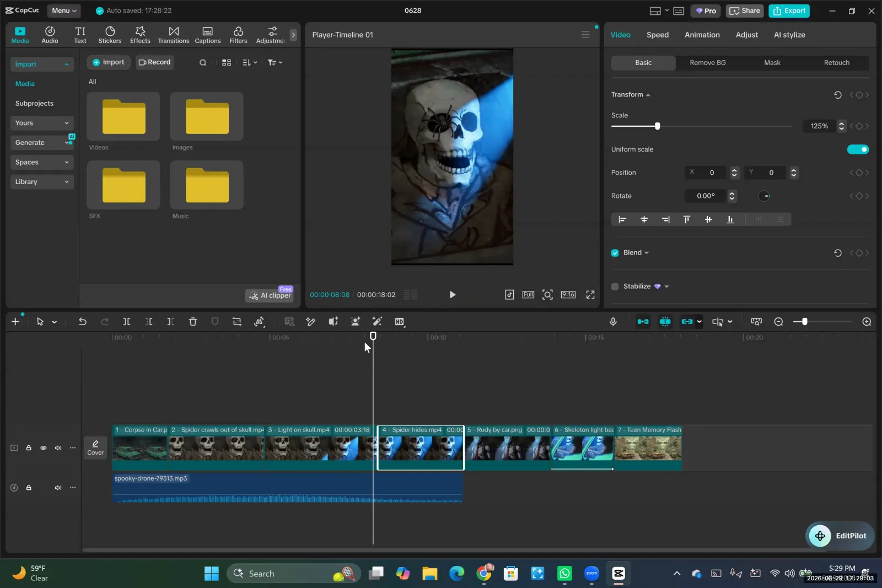Click the Record button
The width and height of the screenshot is (882, 588).
(154, 62)
